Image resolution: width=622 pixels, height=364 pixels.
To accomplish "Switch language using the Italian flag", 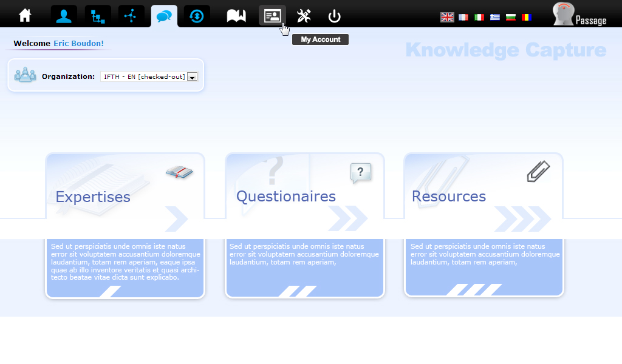I will [x=479, y=18].
